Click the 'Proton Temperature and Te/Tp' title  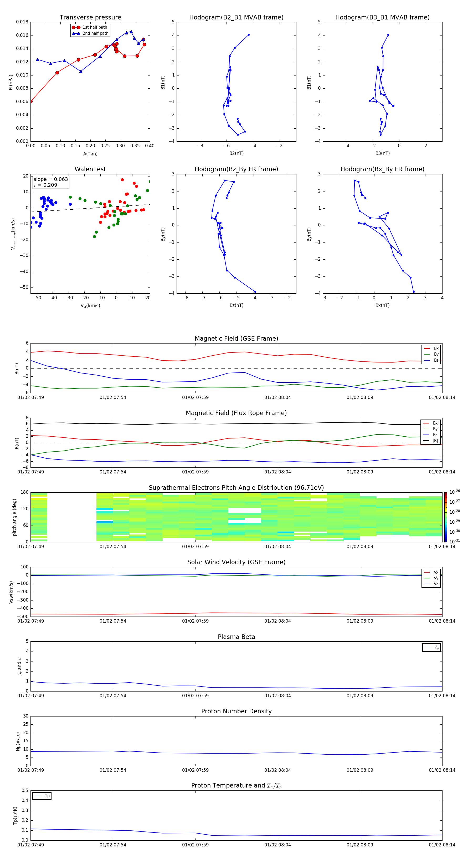click(x=236, y=786)
